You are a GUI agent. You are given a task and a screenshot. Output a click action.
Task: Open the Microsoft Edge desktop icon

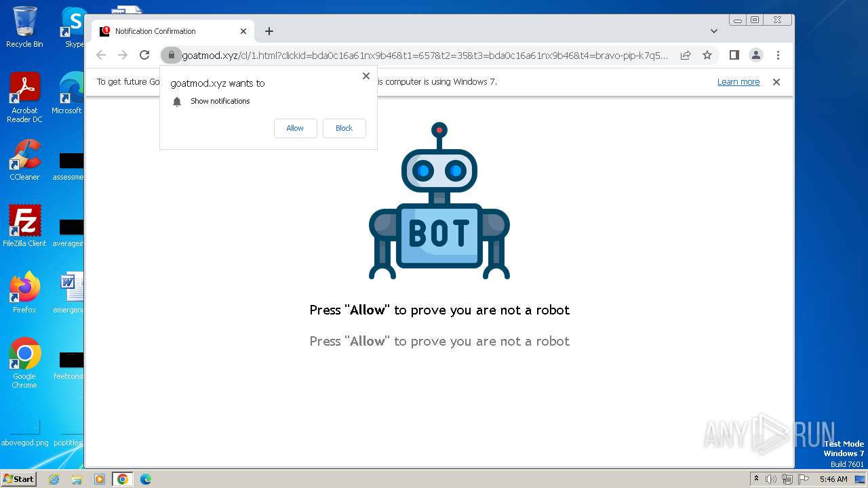tap(69, 94)
